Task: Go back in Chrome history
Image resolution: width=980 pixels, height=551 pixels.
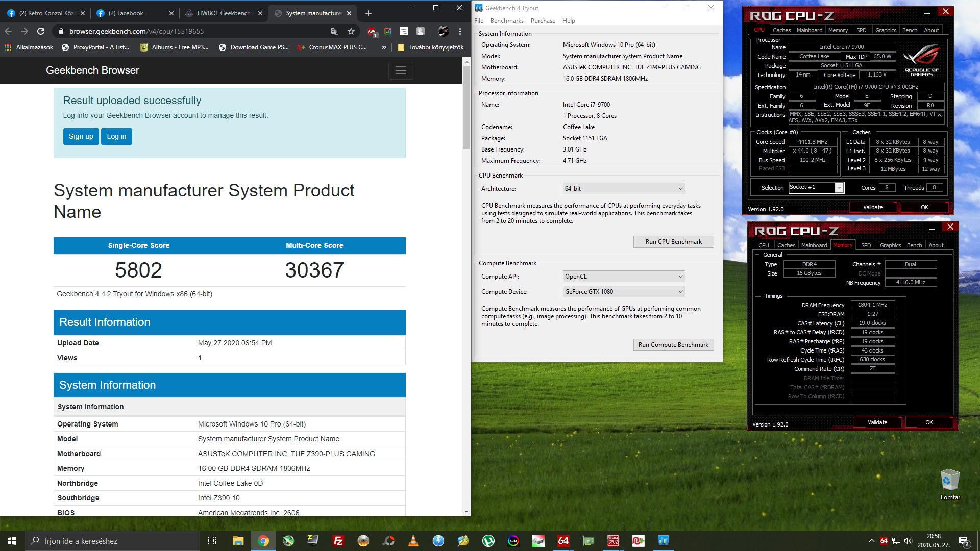Action: [8, 31]
